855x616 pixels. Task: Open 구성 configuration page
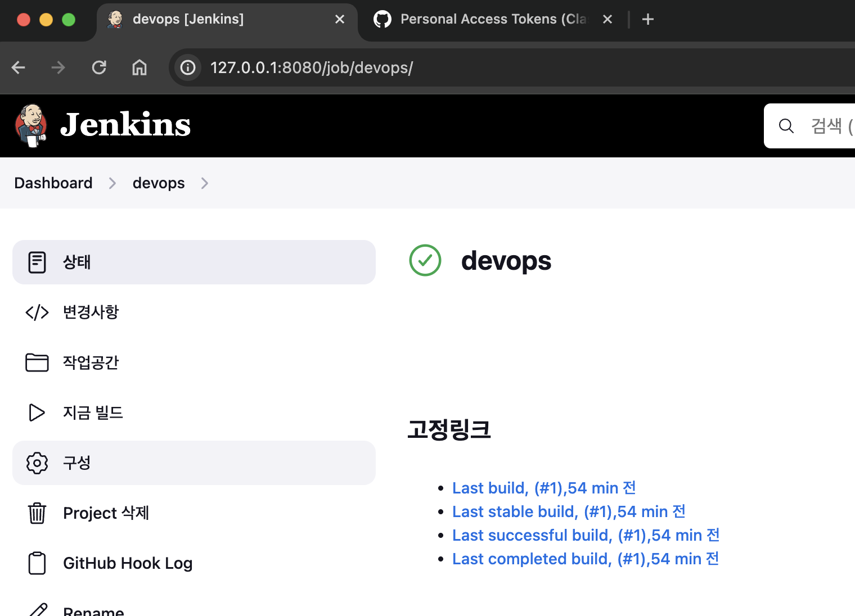pos(194,463)
